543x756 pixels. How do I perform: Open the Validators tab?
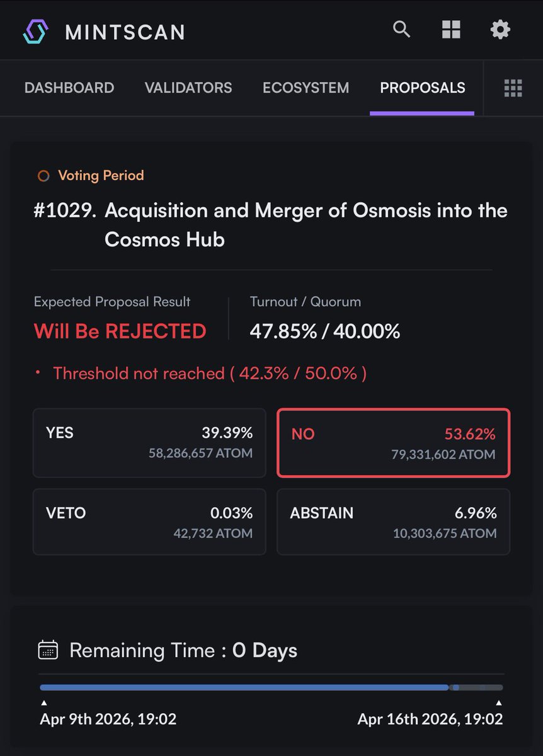pos(188,88)
